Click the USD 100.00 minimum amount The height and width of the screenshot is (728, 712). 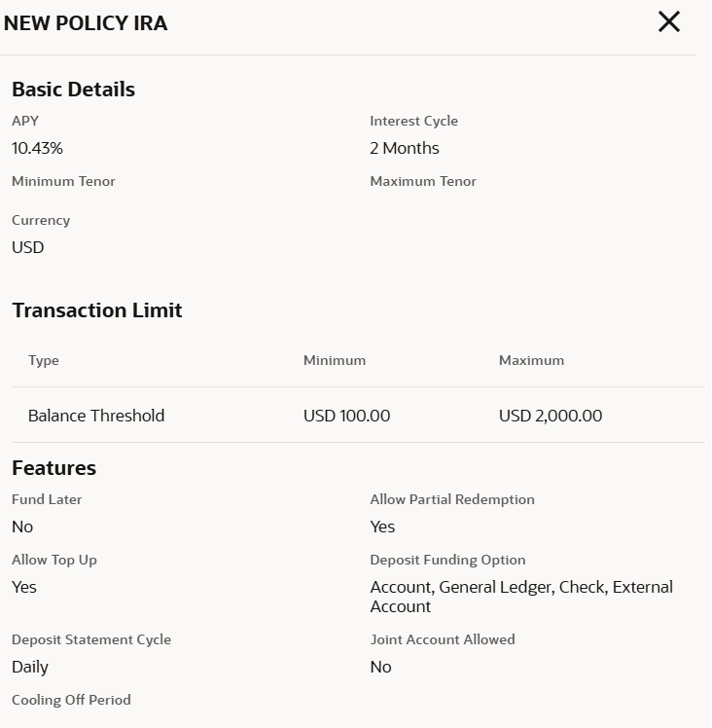(346, 416)
